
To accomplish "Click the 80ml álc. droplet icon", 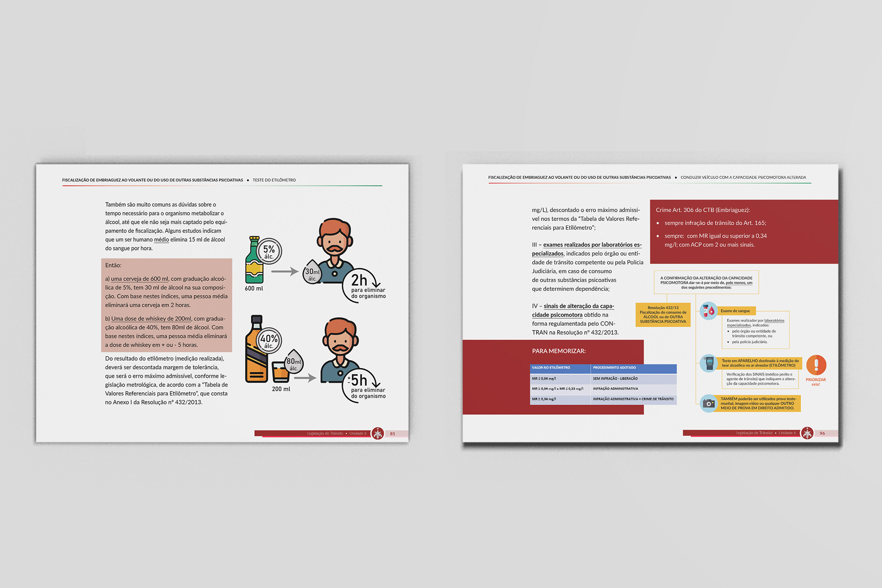I will pos(294,363).
